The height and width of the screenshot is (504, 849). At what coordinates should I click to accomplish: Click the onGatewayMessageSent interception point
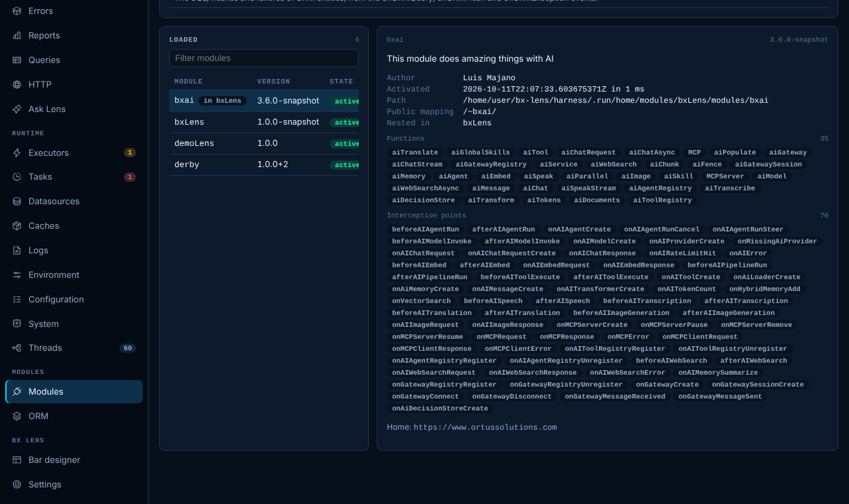(720, 397)
